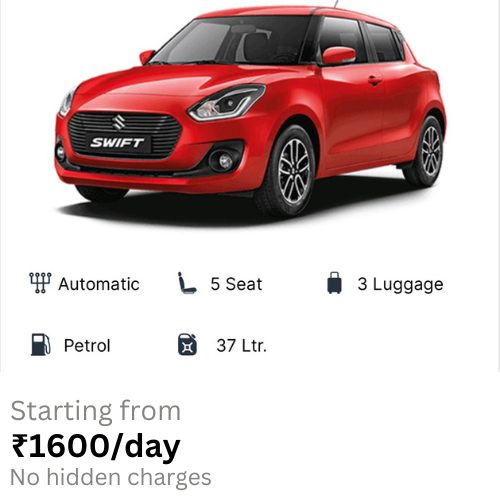Select the 3 Luggage label
500x500 pixels.
coord(400,285)
